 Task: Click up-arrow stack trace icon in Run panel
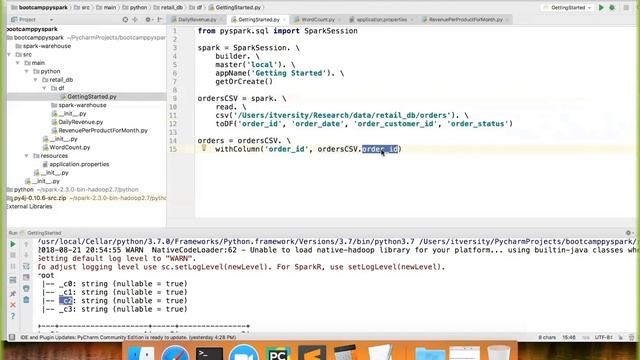tap(27, 244)
